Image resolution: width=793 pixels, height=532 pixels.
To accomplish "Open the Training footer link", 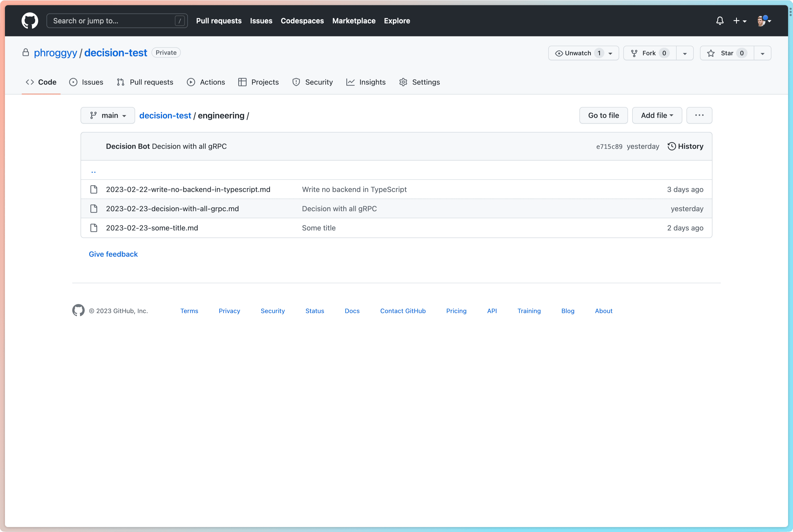I will (529, 311).
